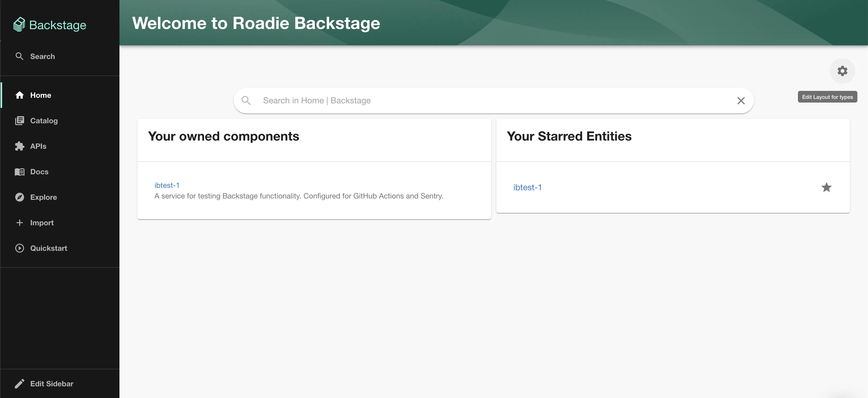
Task: Unstar the ibtest-1 entity
Action: pyautogui.click(x=826, y=188)
